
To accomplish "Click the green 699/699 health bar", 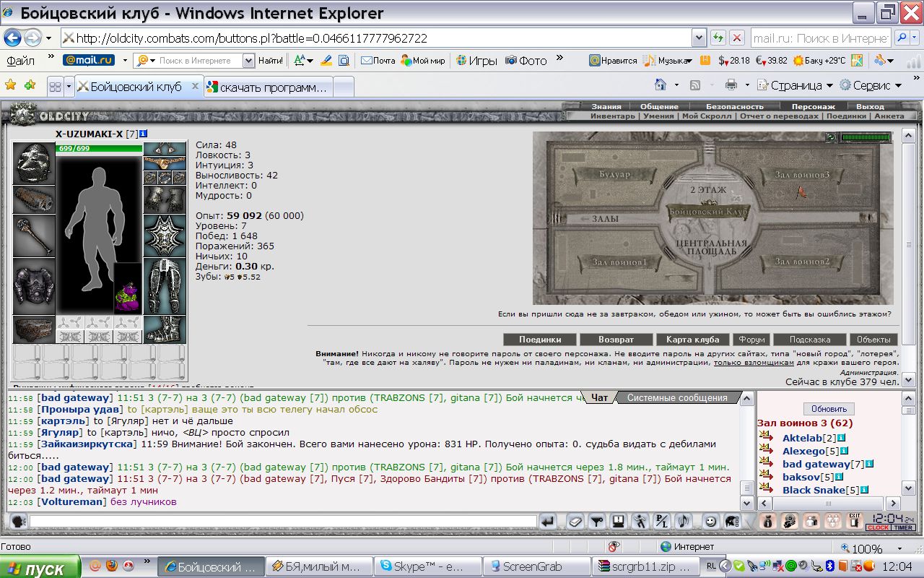I will click(x=99, y=148).
